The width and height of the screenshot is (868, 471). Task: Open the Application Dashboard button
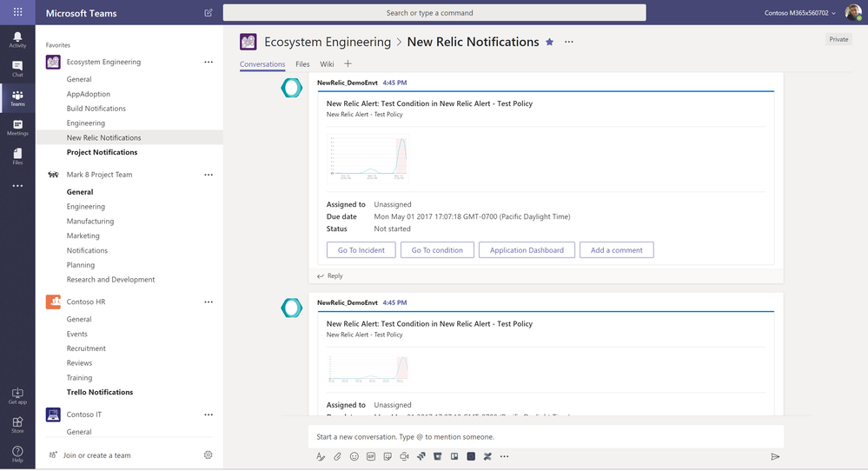[x=527, y=250]
